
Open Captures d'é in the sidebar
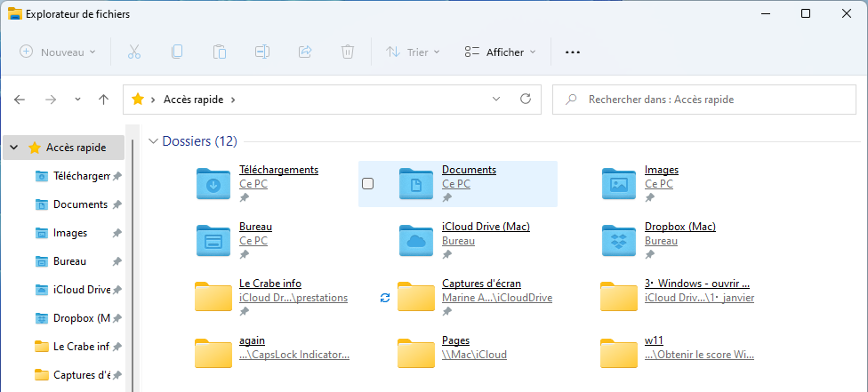point(82,375)
